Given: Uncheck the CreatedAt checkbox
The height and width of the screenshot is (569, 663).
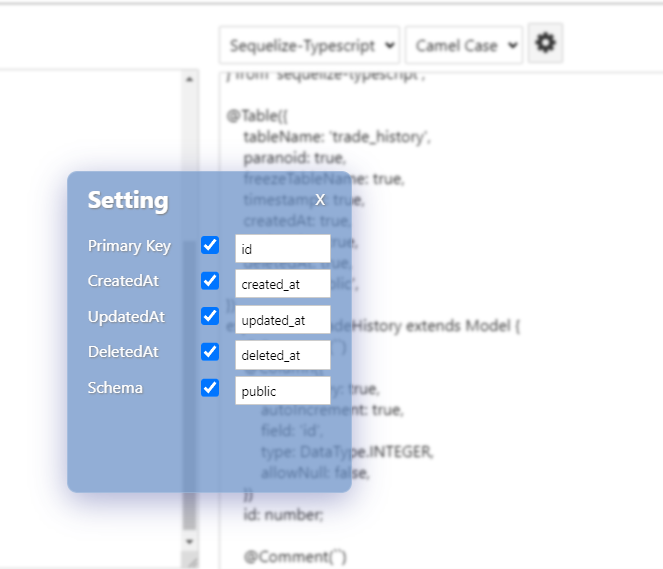Looking at the screenshot, I should 210,281.
